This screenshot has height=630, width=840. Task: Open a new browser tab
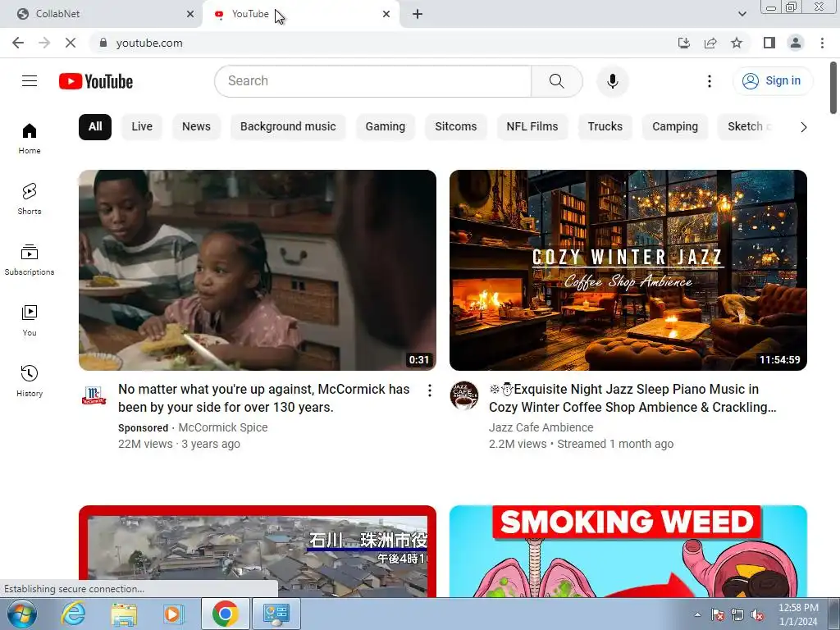pos(418,14)
